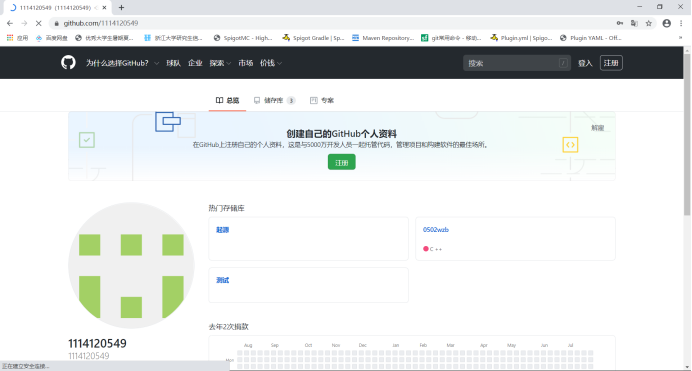
Task: Go back to previous browser page
Action: (x=10, y=23)
